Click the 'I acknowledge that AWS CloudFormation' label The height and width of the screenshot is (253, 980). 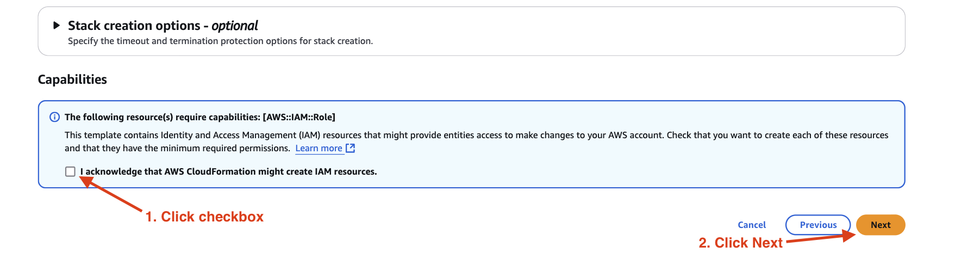228,172
